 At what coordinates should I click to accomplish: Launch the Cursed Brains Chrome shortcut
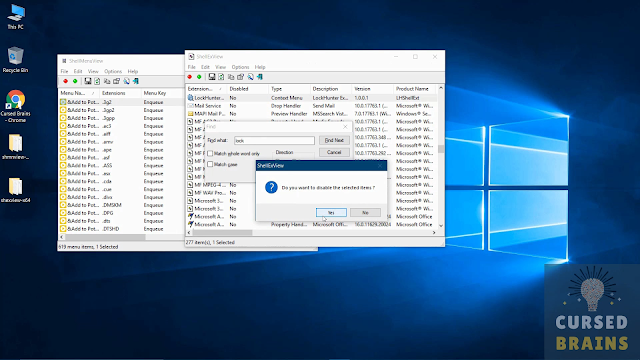coord(16,106)
